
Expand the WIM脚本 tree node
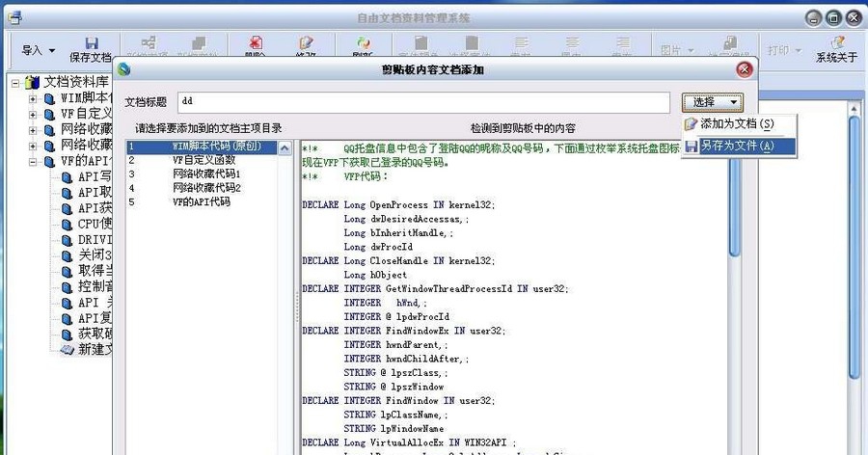tap(33, 99)
